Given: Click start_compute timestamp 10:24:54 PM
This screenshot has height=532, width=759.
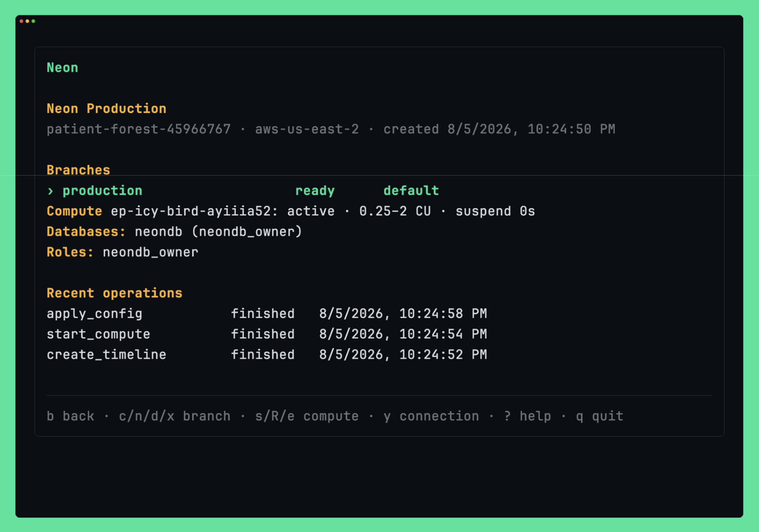Looking at the screenshot, I should 403,334.
